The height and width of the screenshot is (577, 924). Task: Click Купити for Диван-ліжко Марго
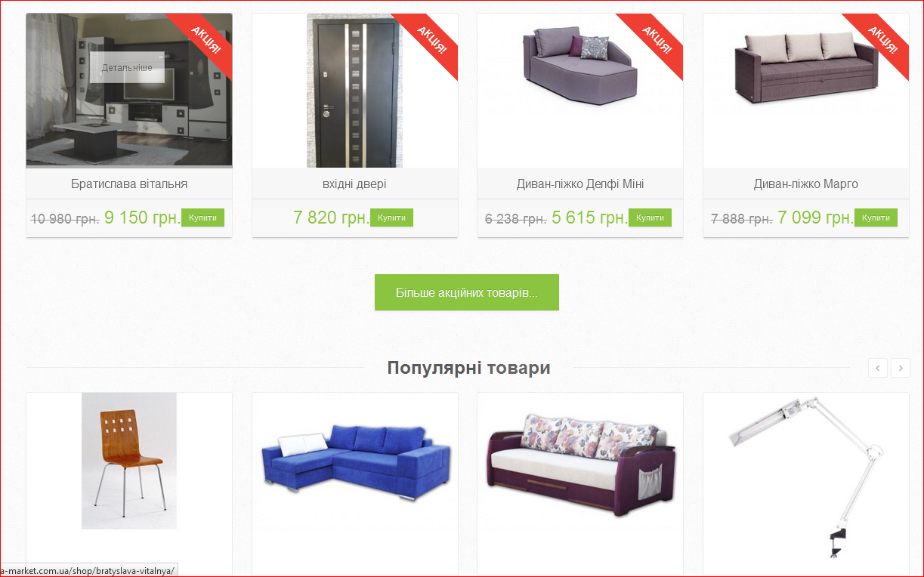876,218
